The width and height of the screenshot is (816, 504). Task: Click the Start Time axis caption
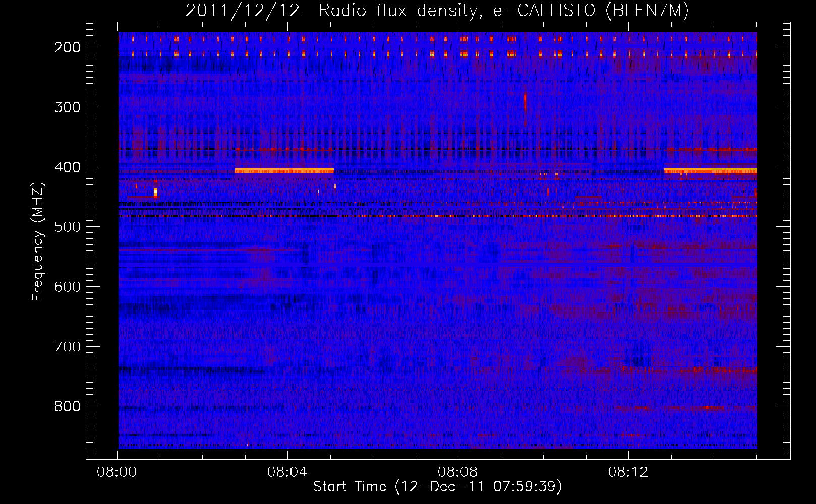click(x=437, y=487)
